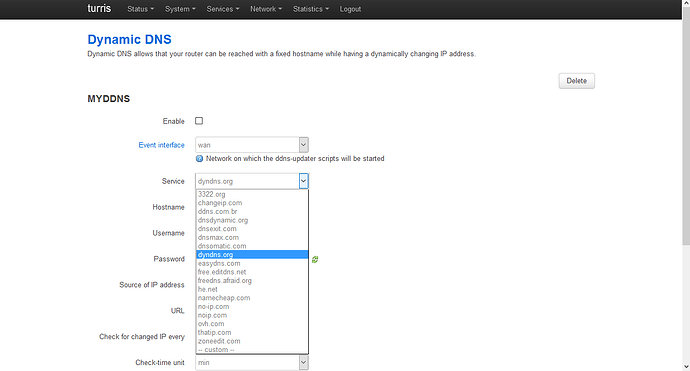Image resolution: width=690 pixels, height=371 pixels.
Task: Click the blue help icon under Event interface
Action: click(199, 158)
